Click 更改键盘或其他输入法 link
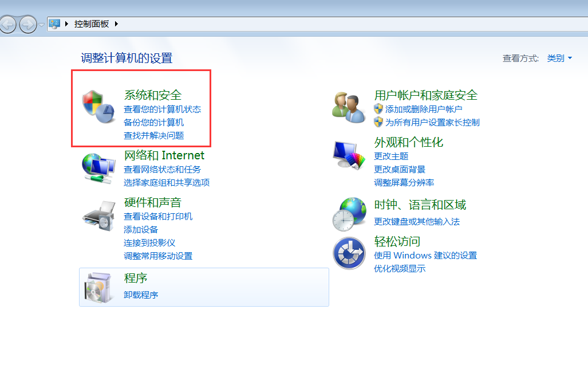This screenshot has width=588, height=384. click(x=417, y=221)
